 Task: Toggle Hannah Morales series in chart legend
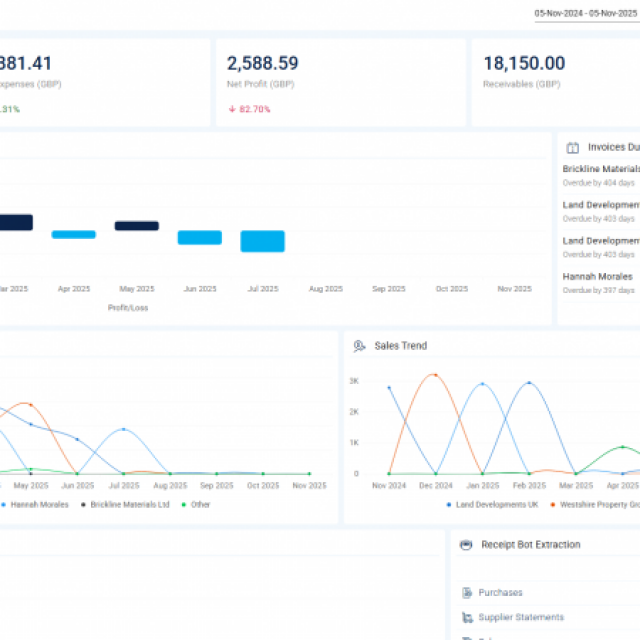[38, 504]
